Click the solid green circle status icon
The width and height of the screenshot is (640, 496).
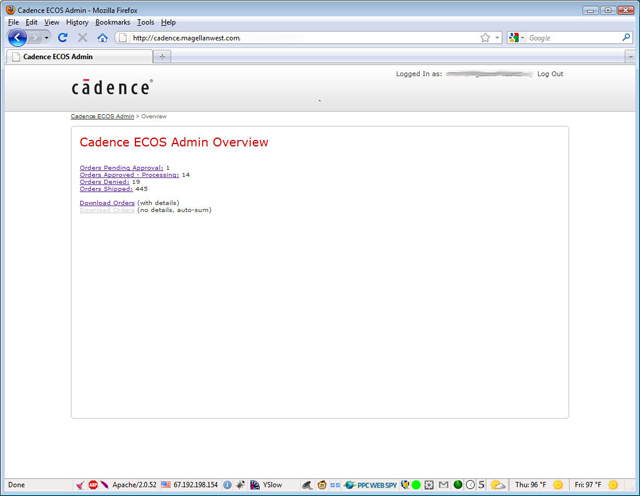coord(416,485)
